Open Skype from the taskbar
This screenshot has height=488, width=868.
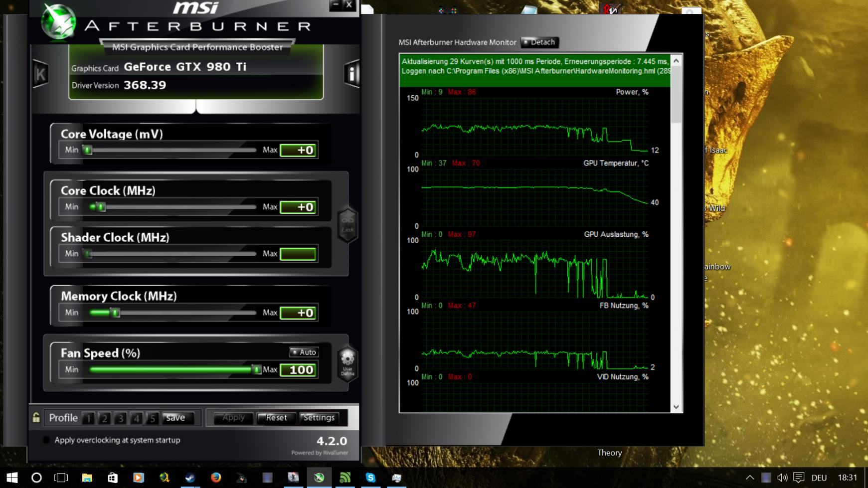(x=370, y=478)
